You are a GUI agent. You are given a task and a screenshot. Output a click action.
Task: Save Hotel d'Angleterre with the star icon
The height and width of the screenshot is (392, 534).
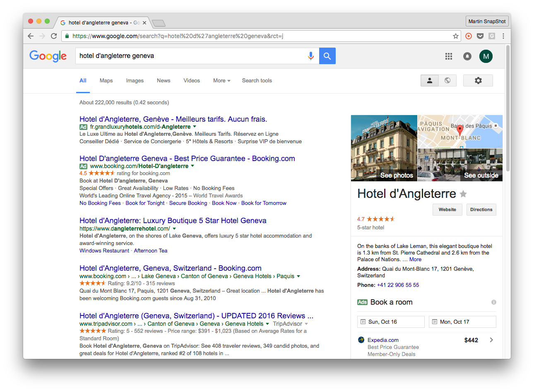point(463,194)
